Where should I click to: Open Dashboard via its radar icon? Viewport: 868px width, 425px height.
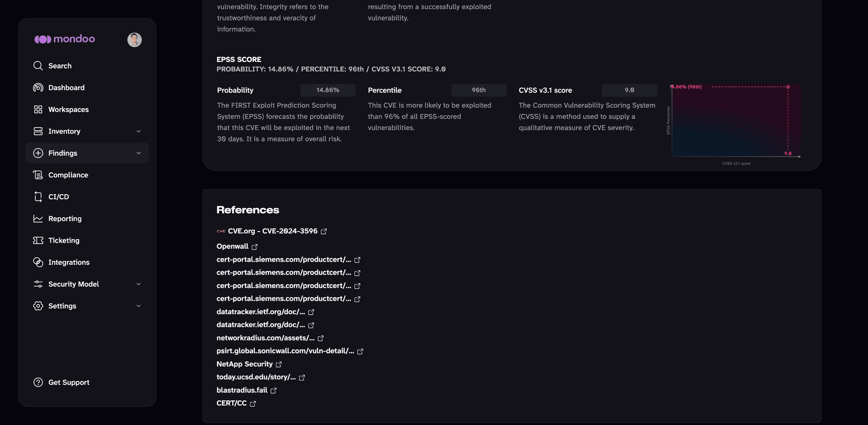point(38,87)
